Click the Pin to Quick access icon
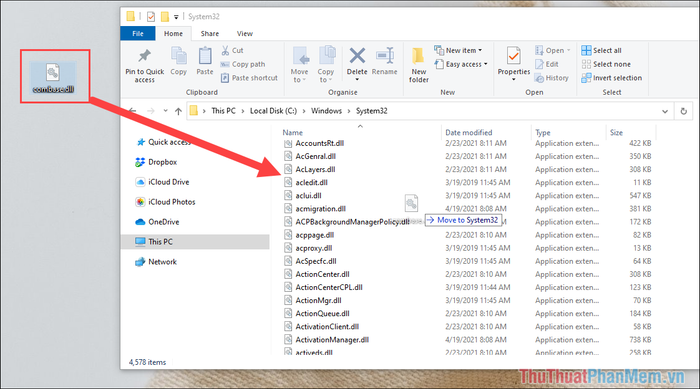The image size is (700, 389). coord(144,56)
